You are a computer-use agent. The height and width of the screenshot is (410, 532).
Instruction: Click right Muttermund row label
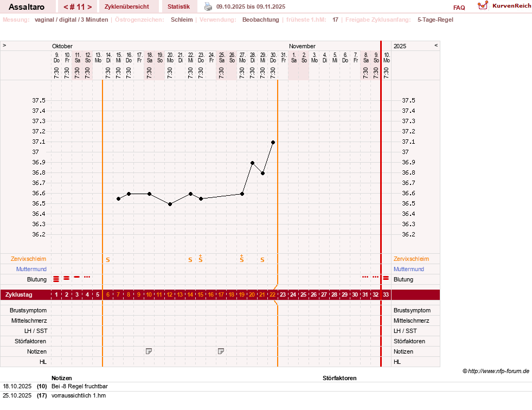pyautogui.click(x=409, y=269)
